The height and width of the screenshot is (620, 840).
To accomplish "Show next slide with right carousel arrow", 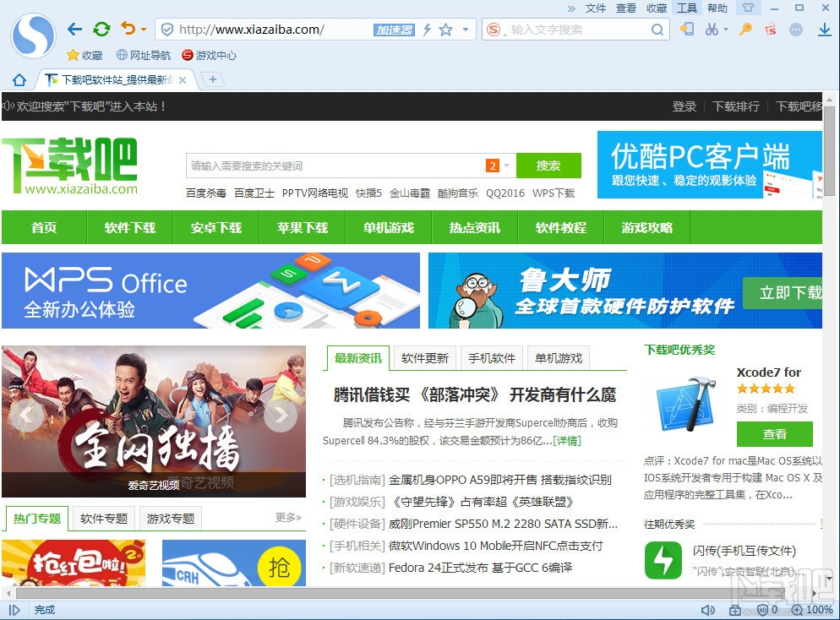I will [x=281, y=415].
